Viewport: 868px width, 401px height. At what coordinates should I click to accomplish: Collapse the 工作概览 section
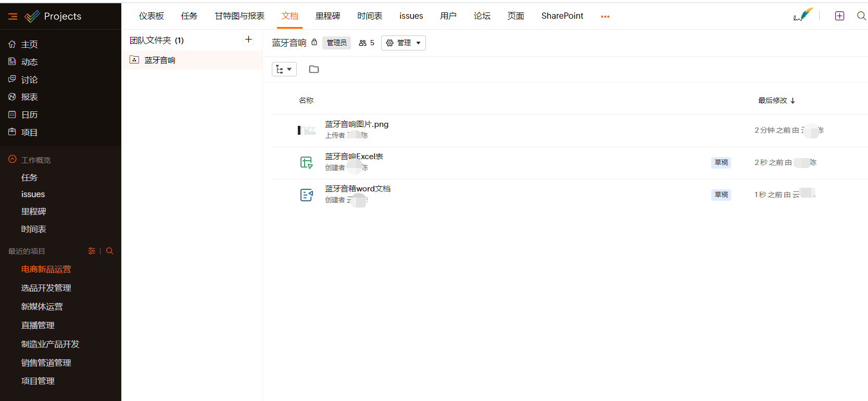pos(12,160)
